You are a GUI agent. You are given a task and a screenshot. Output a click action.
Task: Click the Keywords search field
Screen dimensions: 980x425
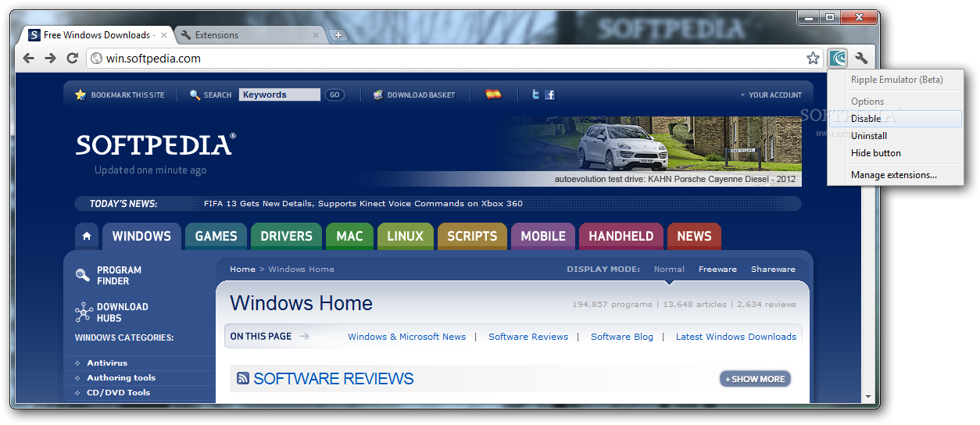tap(280, 95)
